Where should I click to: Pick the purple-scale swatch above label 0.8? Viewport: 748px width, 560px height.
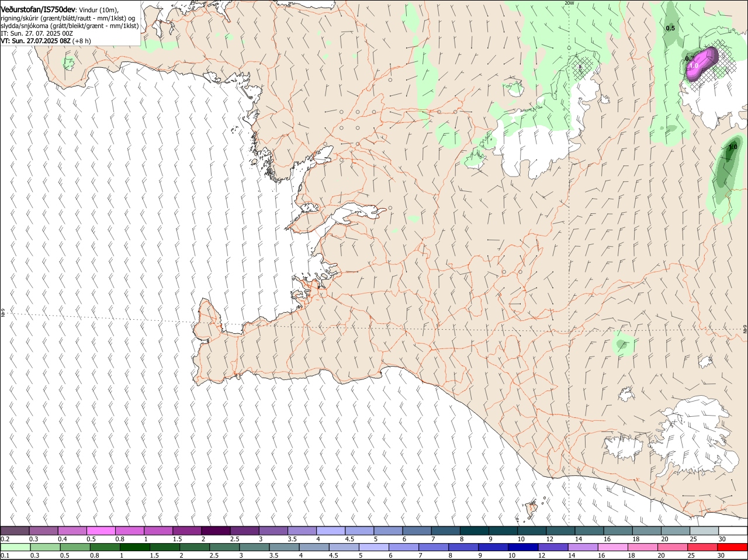coord(130,531)
